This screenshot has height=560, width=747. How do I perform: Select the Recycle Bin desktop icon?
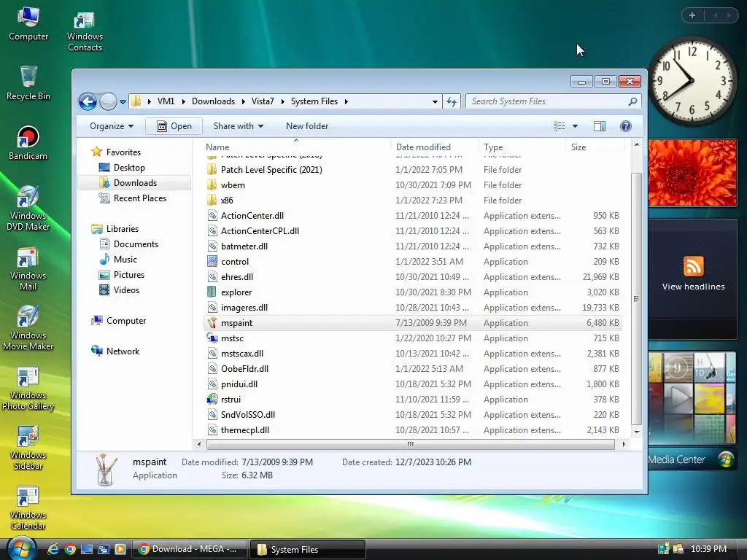[28, 83]
